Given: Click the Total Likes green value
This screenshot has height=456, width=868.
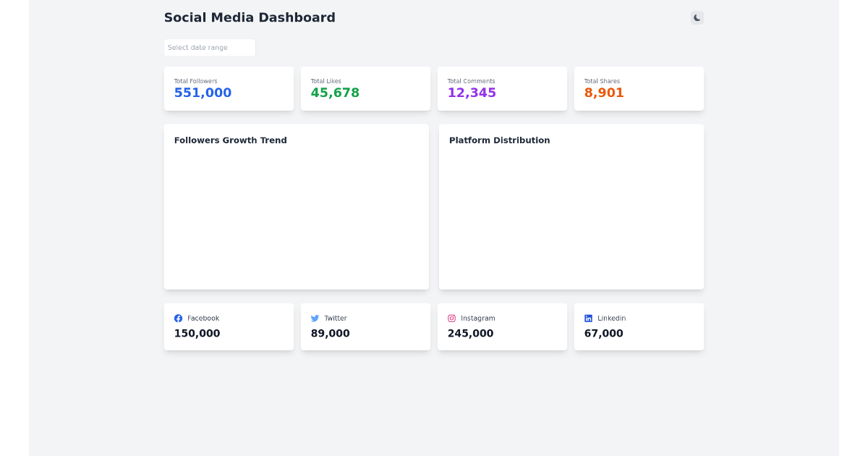Looking at the screenshot, I should pyautogui.click(x=335, y=93).
